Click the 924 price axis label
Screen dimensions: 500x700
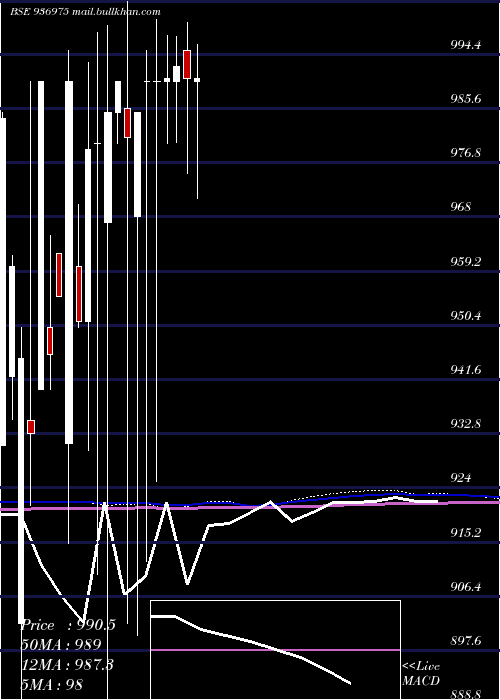(461, 478)
